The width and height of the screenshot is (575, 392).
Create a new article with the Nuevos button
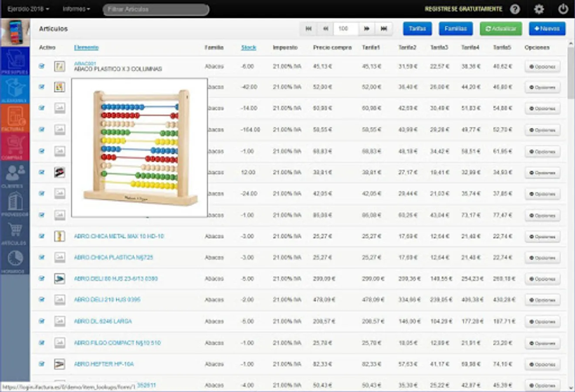point(547,29)
